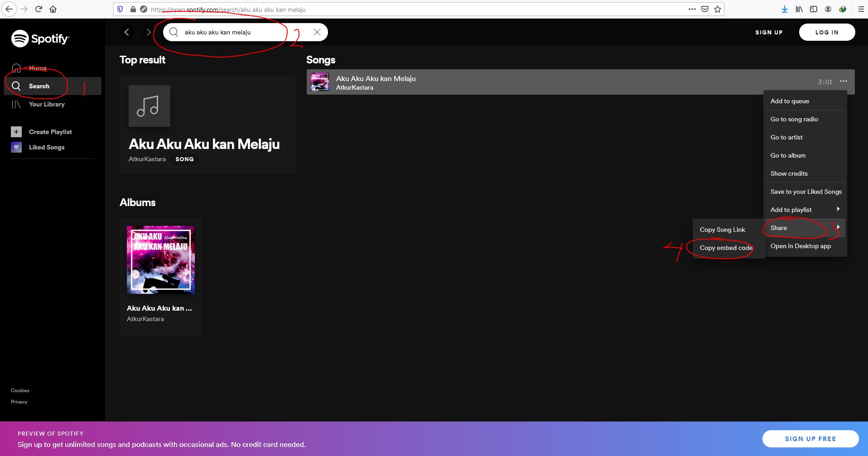Create a new playlist with the plus icon
Viewport: 868px width, 456px height.
[x=16, y=131]
